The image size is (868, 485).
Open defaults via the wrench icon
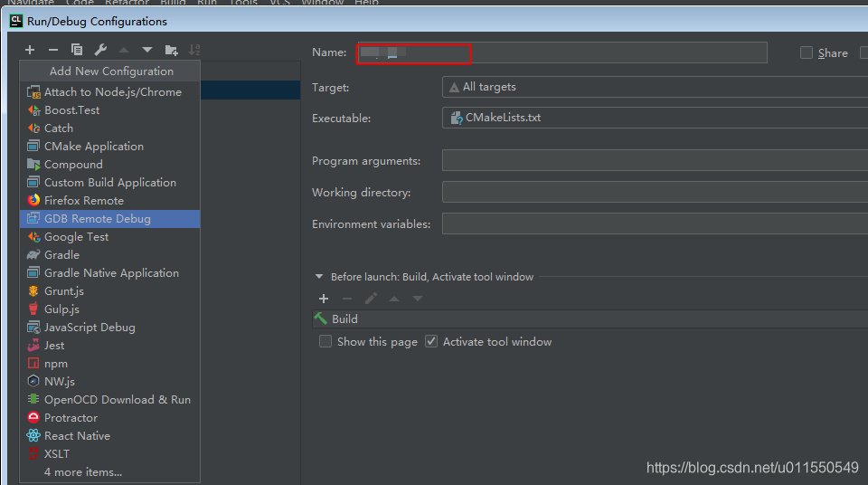pyautogui.click(x=100, y=50)
